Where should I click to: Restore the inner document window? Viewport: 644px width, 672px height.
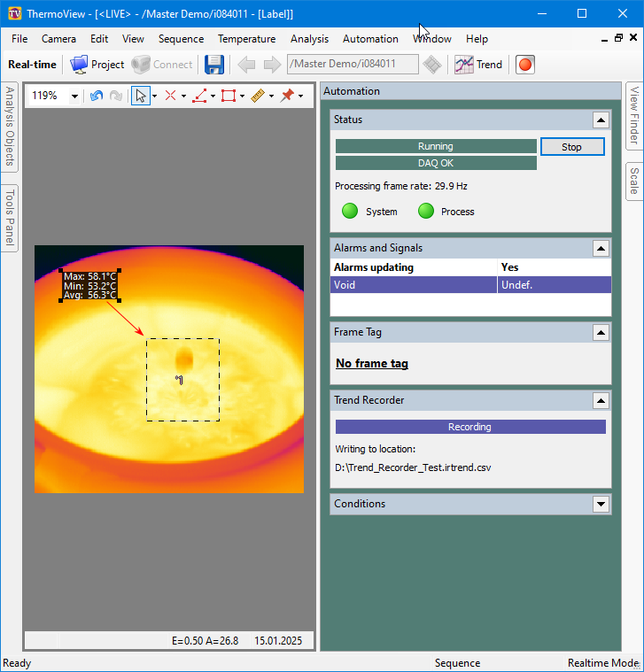tap(618, 38)
